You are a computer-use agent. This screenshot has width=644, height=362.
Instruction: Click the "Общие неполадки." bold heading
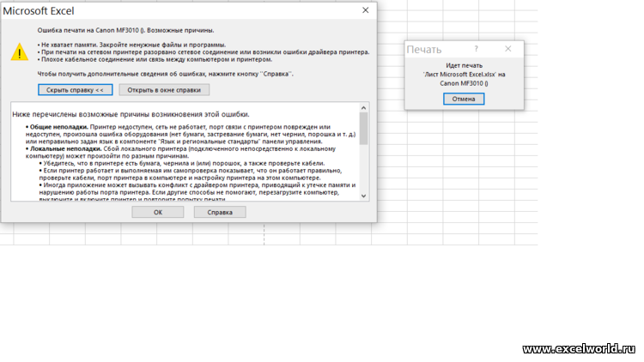(x=58, y=127)
